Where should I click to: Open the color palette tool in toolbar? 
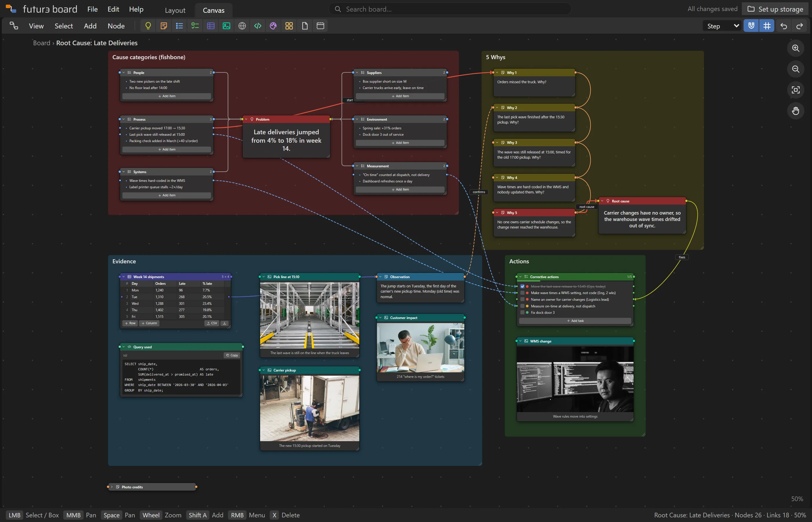273,26
